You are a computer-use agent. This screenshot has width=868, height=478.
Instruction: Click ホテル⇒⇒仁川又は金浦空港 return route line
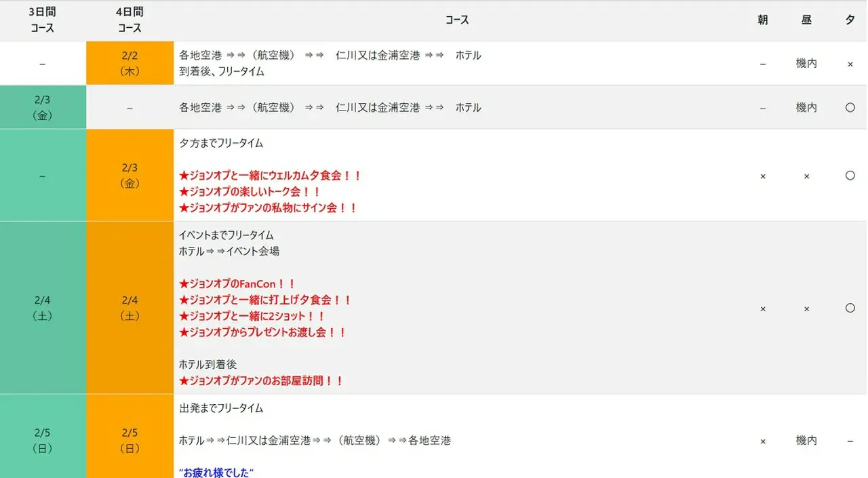[x=315, y=441]
